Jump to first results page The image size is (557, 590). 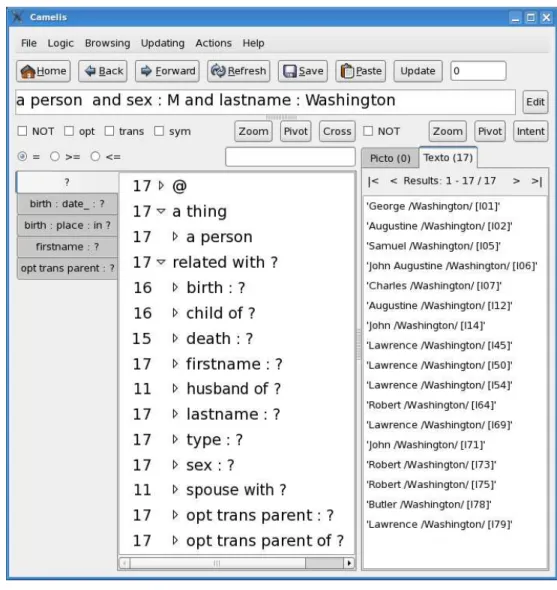[373, 181]
